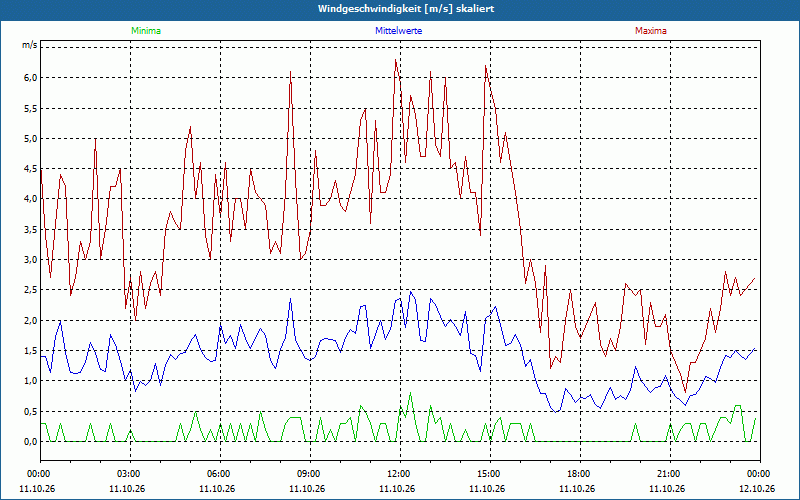Click the 06:00 time axis label
The image size is (800, 500).
(220, 474)
